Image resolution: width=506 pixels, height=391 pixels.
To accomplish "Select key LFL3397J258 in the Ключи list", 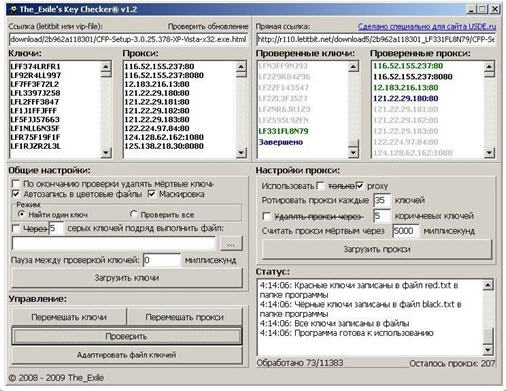I will (x=35, y=93).
